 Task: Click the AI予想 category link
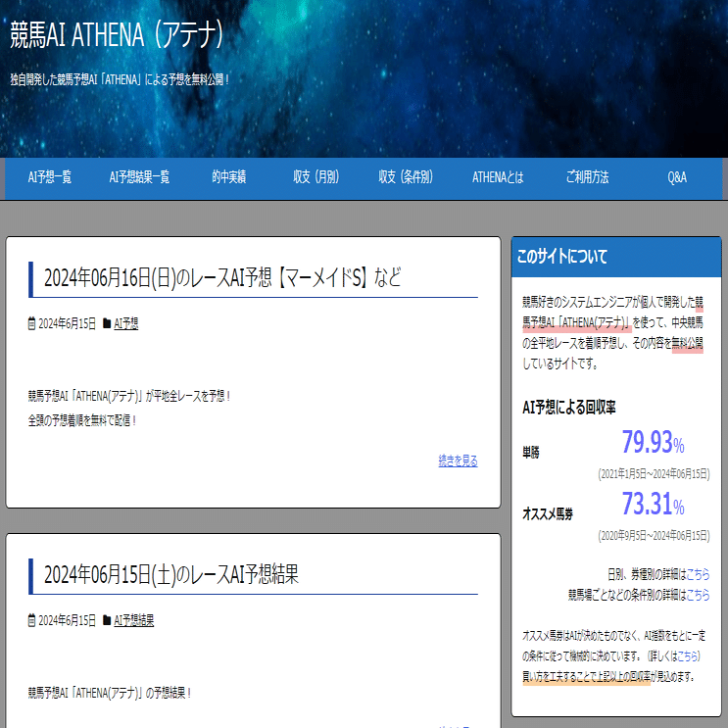[x=125, y=323]
